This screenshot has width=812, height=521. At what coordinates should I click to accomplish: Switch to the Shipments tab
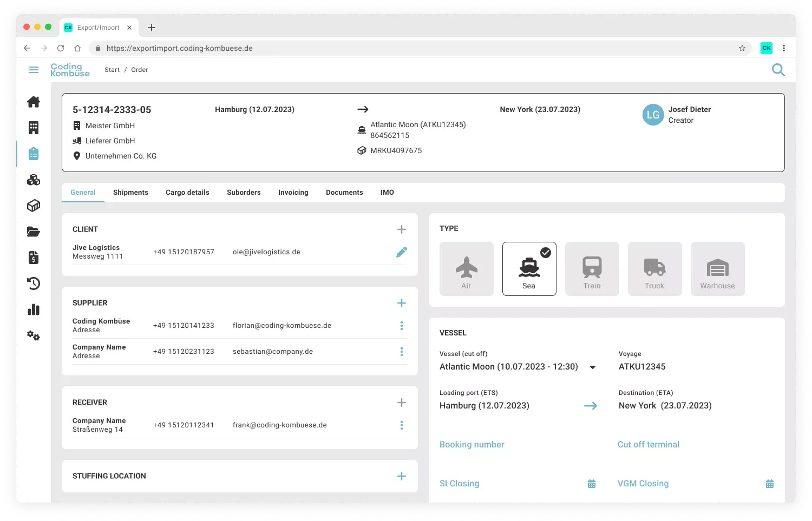pos(130,193)
